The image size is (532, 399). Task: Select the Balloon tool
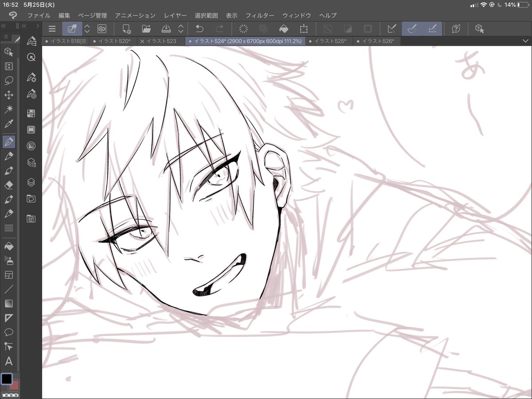(8, 332)
